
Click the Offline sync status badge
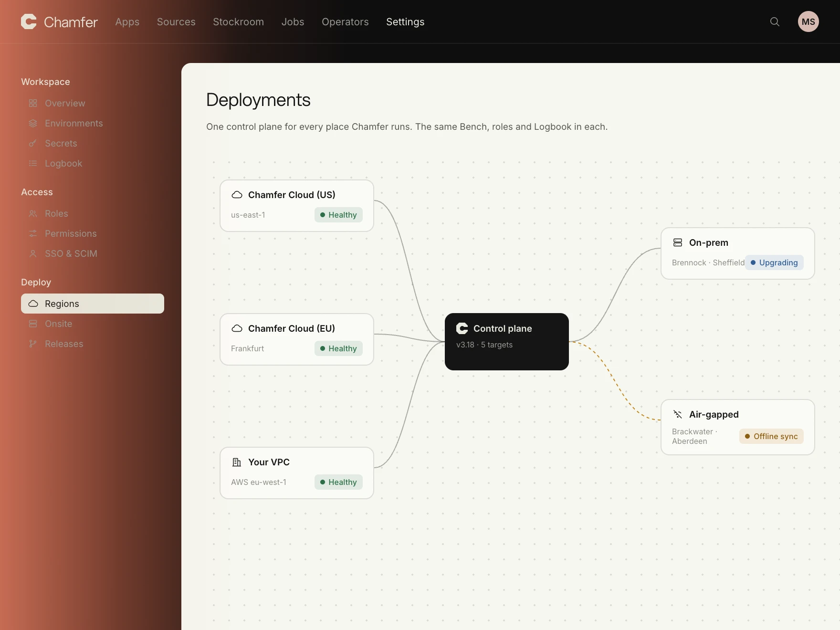pos(771,436)
